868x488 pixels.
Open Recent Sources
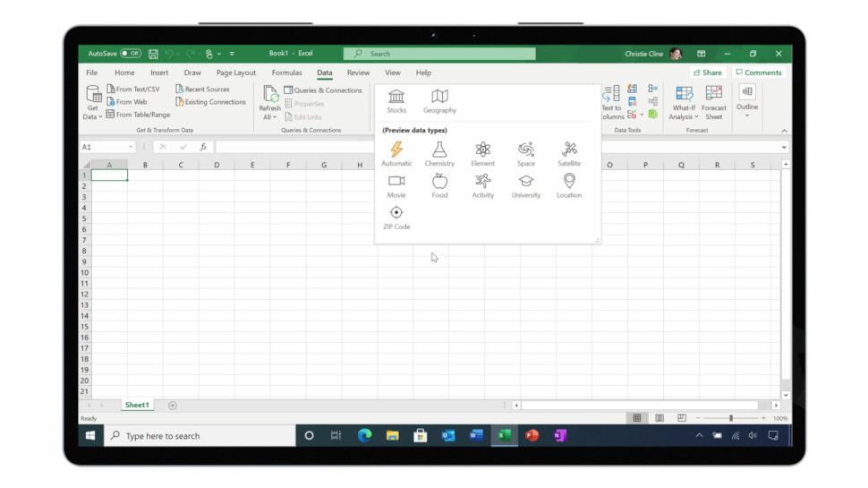tap(202, 89)
